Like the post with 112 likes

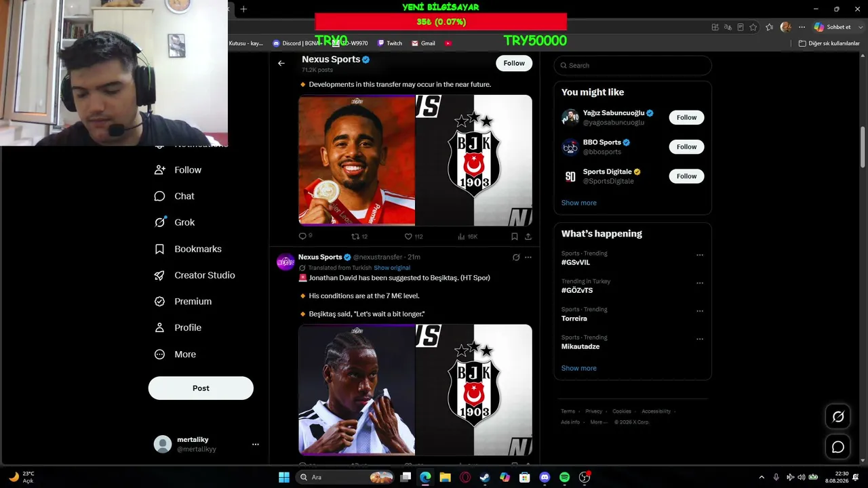(x=408, y=237)
